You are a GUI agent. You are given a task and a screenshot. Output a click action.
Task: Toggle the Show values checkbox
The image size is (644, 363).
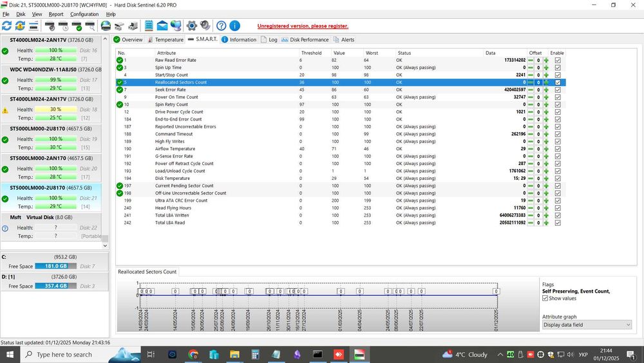tap(545, 299)
